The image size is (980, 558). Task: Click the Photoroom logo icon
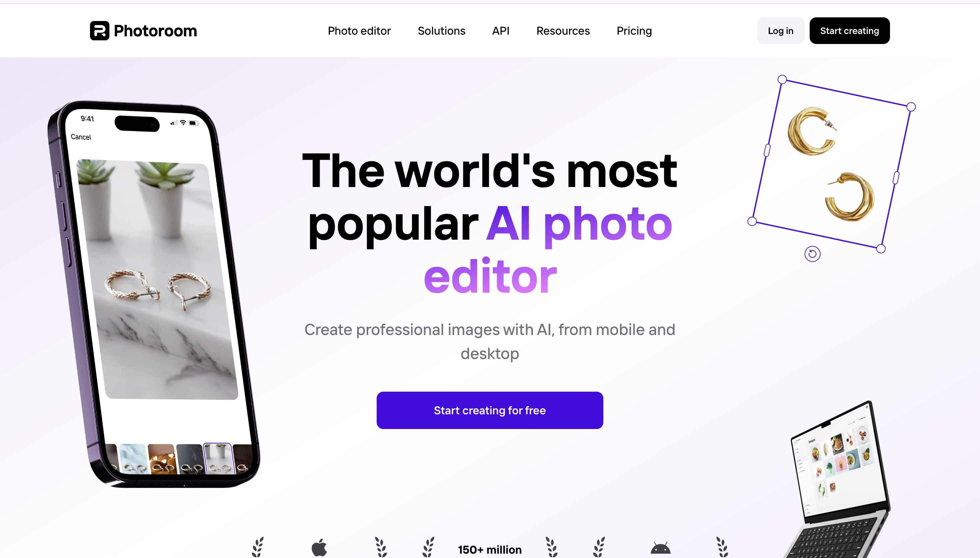click(100, 31)
